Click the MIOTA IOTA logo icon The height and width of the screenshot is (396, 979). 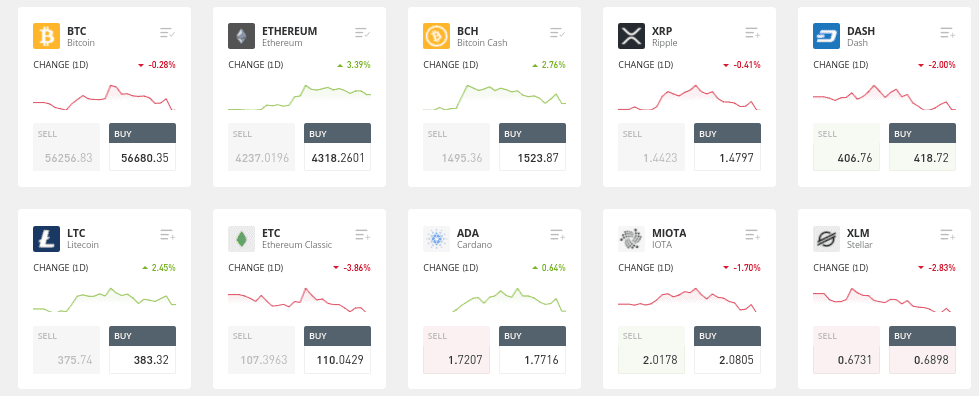pyautogui.click(x=631, y=239)
